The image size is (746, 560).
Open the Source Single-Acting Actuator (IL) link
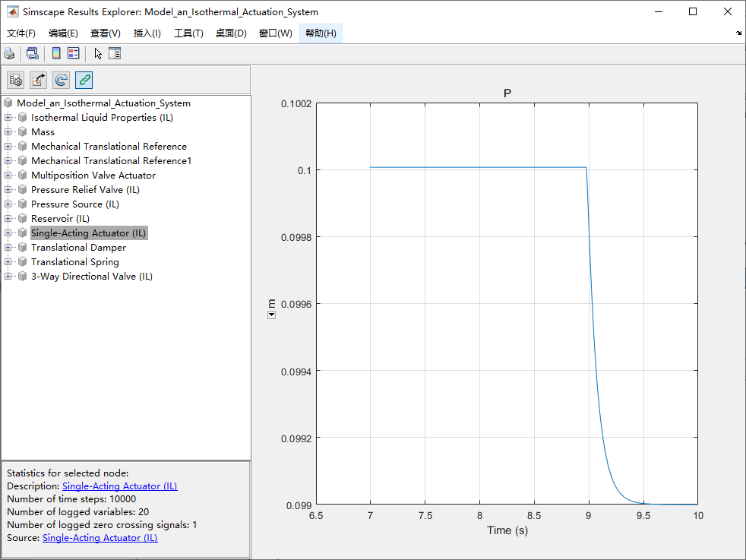click(x=100, y=538)
